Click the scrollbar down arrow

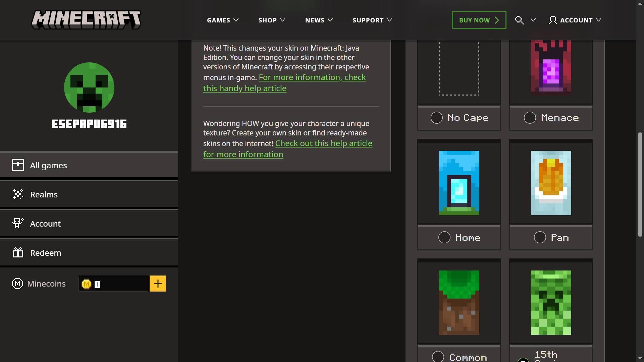point(640,358)
